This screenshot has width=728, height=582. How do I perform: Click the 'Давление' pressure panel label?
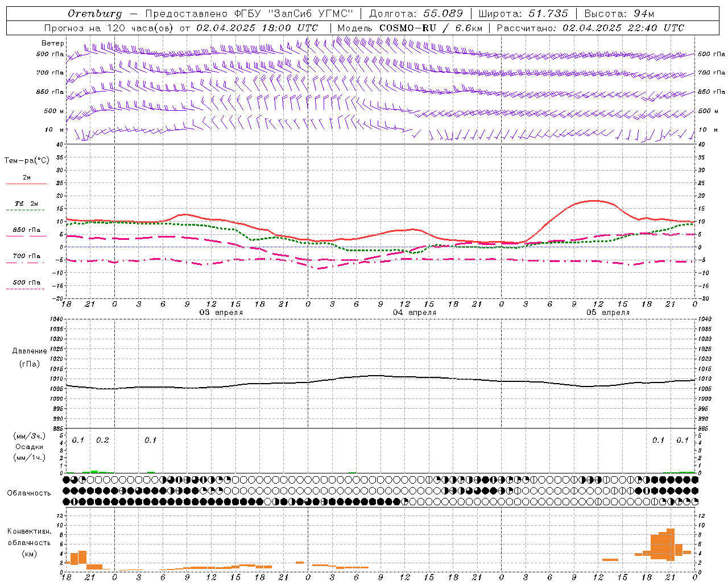pyautogui.click(x=30, y=351)
